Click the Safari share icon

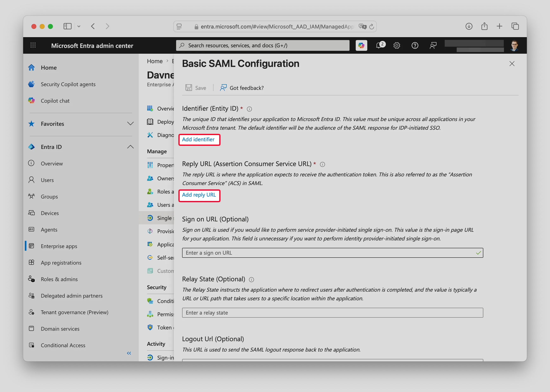[484, 26]
